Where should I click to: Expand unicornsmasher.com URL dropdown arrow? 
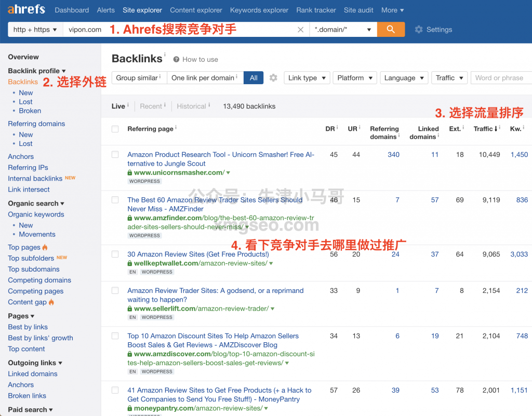(x=229, y=172)
